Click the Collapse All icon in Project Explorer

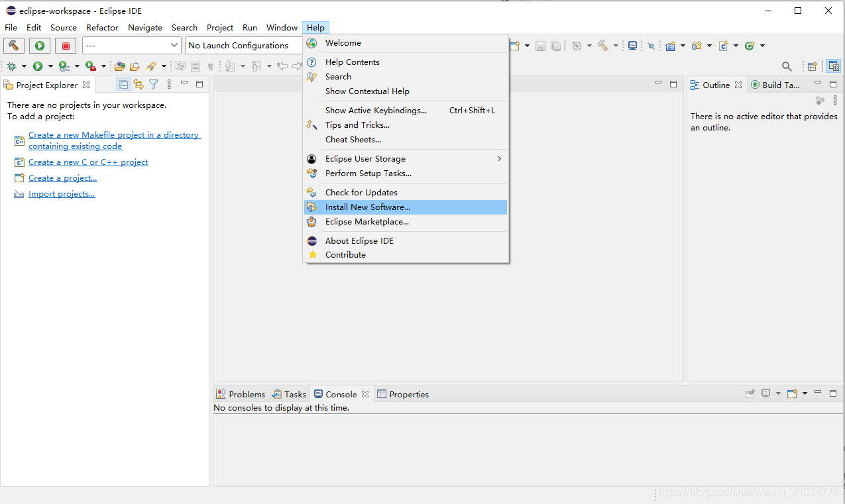(x=123, y=84)
